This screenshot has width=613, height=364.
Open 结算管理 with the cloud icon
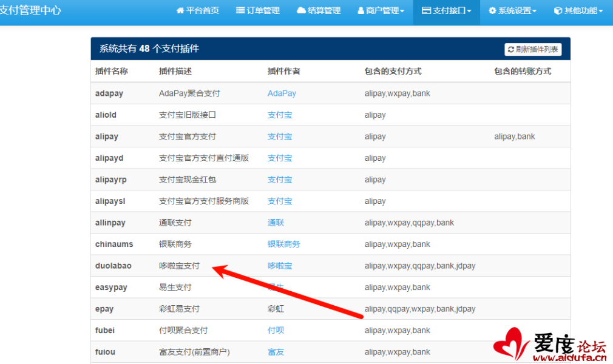[x=319, y=10]
